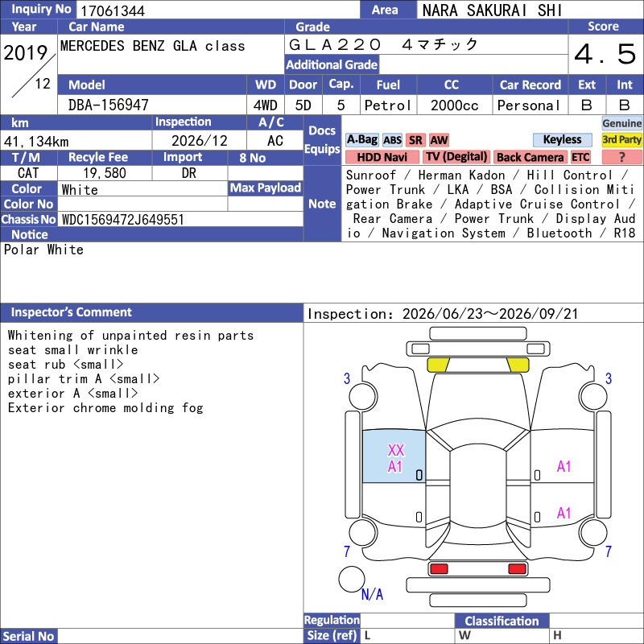
Task: Click the A-Bag equipment badge
Action: (x=361, y=139)
